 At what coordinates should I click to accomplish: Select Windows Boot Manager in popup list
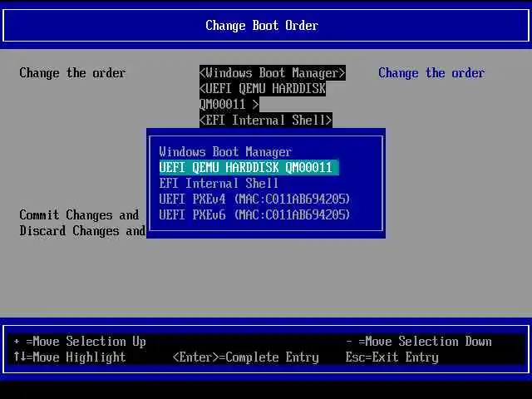pos(225,151)
